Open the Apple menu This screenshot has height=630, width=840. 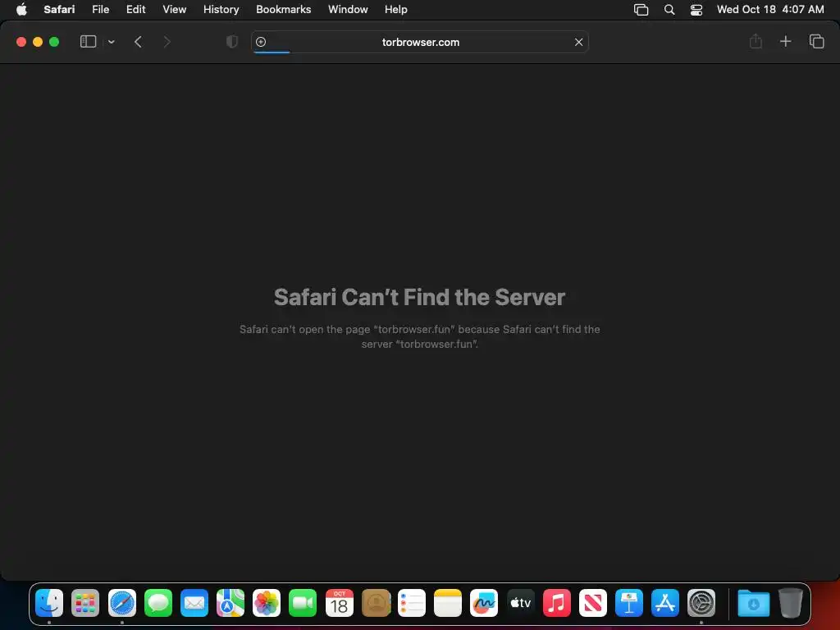(21, 9)
